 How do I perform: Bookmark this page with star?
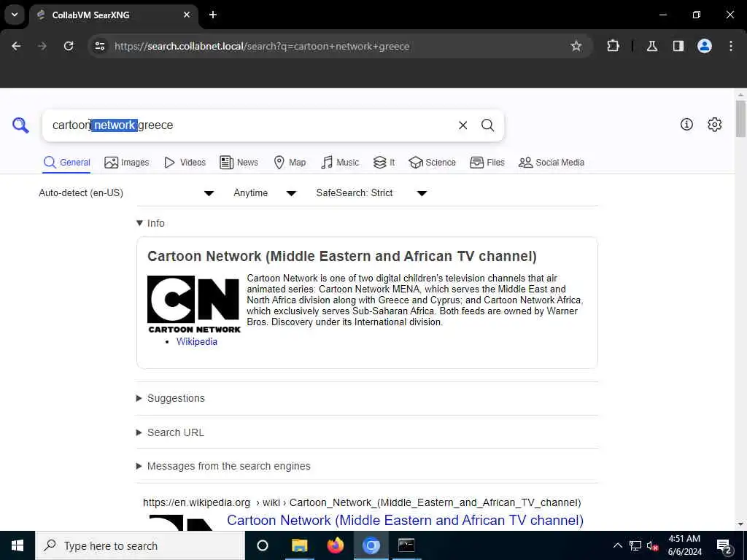click(x=576, y=46)
